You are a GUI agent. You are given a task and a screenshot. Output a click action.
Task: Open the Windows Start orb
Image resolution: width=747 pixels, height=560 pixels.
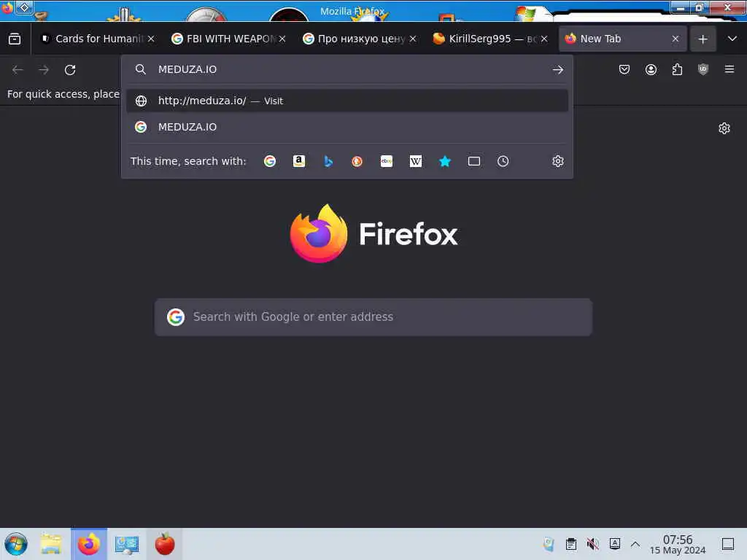[16, 544]
